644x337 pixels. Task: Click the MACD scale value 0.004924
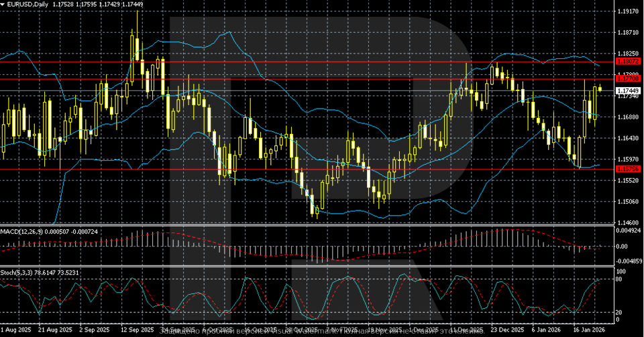click(x=629, y=231)
